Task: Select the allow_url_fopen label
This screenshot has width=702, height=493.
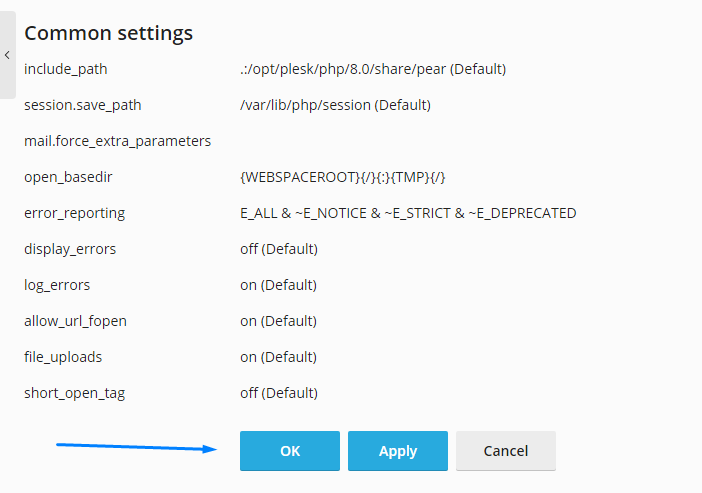Action: 76,321
